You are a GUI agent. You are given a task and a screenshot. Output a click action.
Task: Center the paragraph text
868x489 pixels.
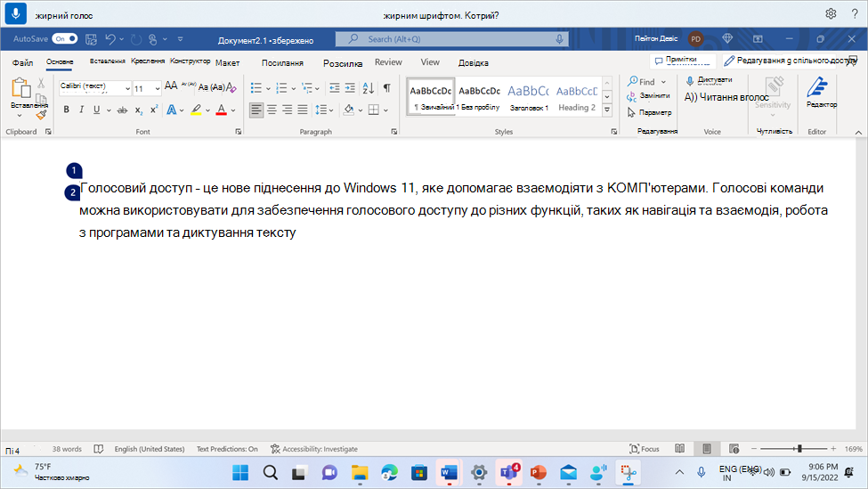pos(272,110)
